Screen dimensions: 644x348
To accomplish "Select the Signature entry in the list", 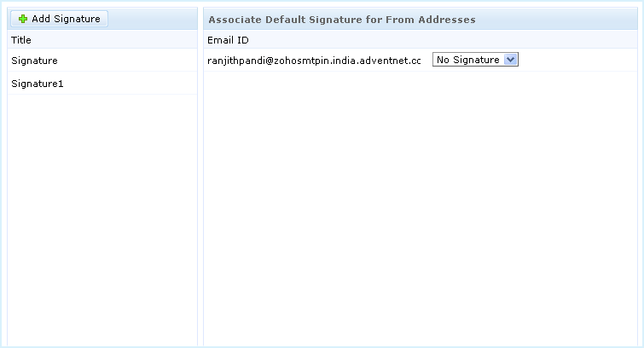I will point(34,61).
